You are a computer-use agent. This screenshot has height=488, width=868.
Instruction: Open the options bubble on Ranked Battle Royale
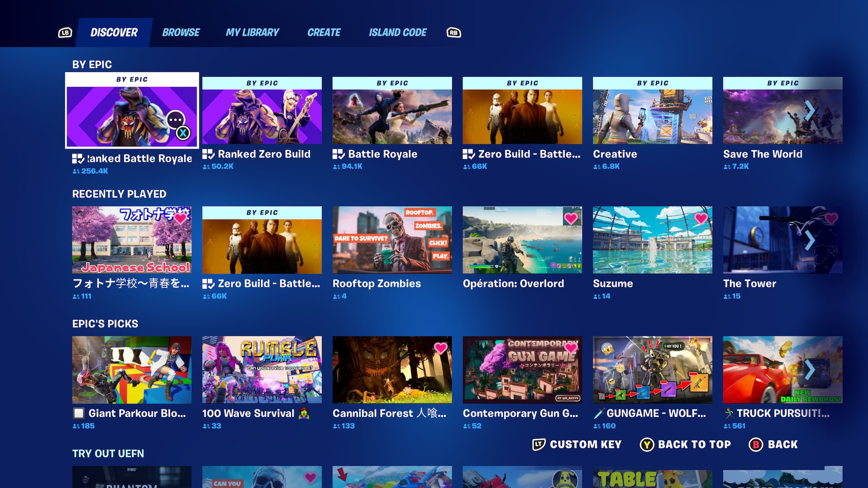click(x=175, y=120)
